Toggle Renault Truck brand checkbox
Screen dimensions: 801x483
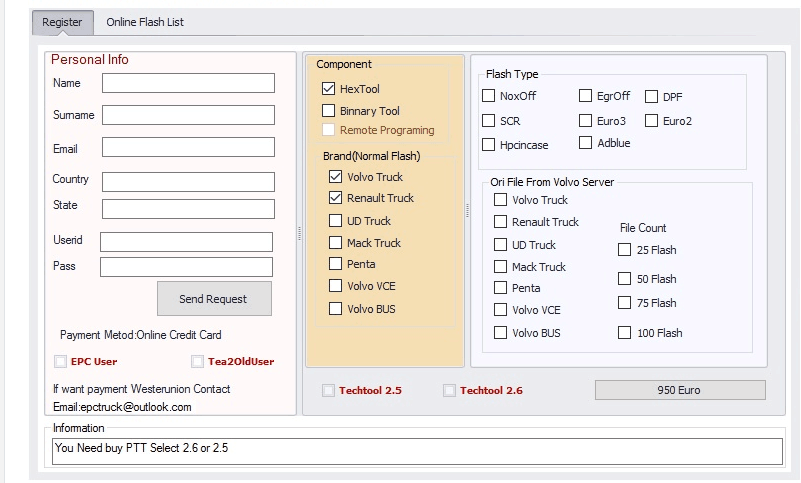pos(336,198)
